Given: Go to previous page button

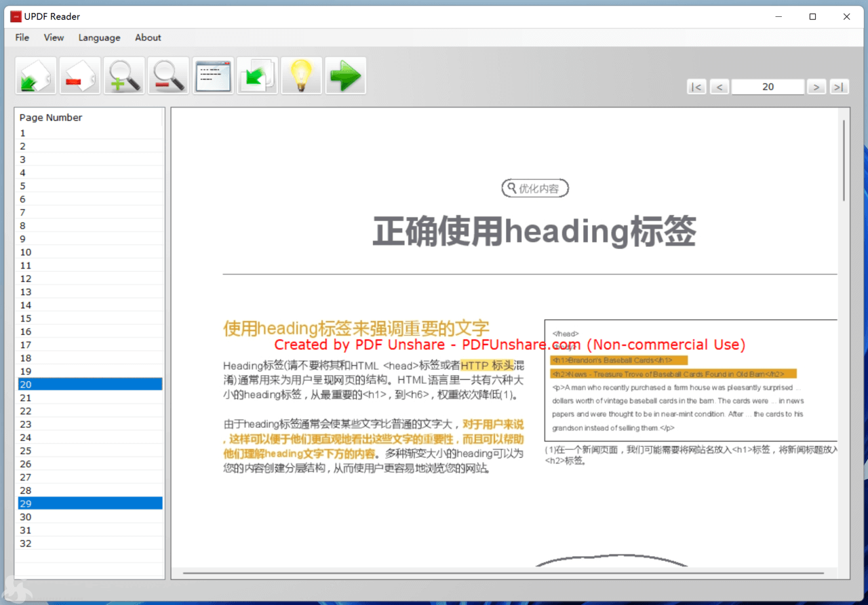Looking at the screenshot, I should tap(719, 87).
